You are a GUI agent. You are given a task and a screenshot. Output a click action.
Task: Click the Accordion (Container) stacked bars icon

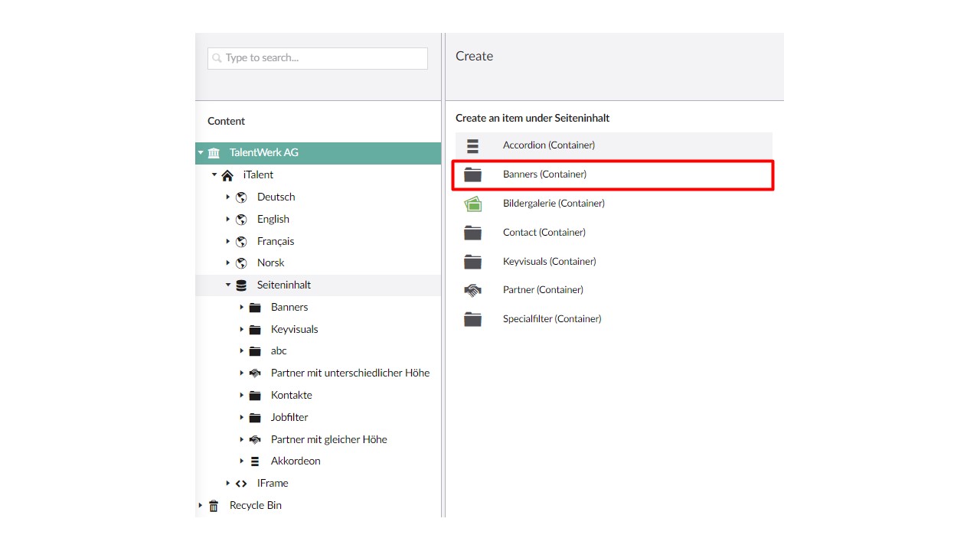click(472, 145)
